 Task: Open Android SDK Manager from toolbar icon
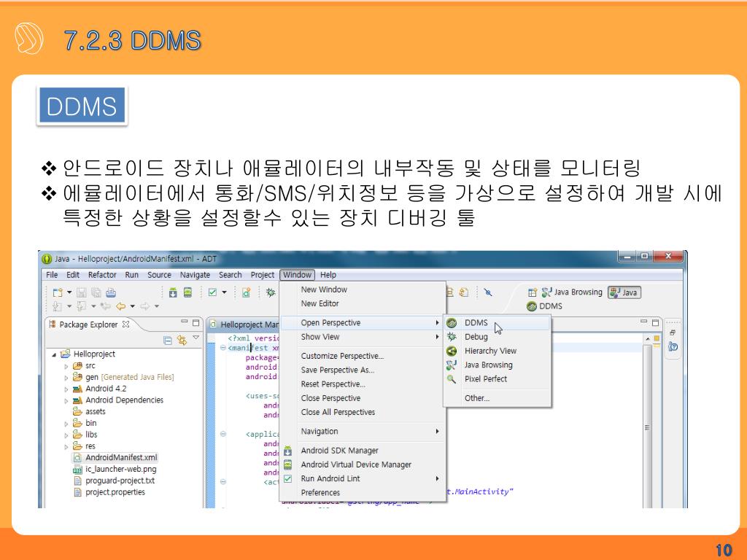pyautogui.click(x=173, y=292)
